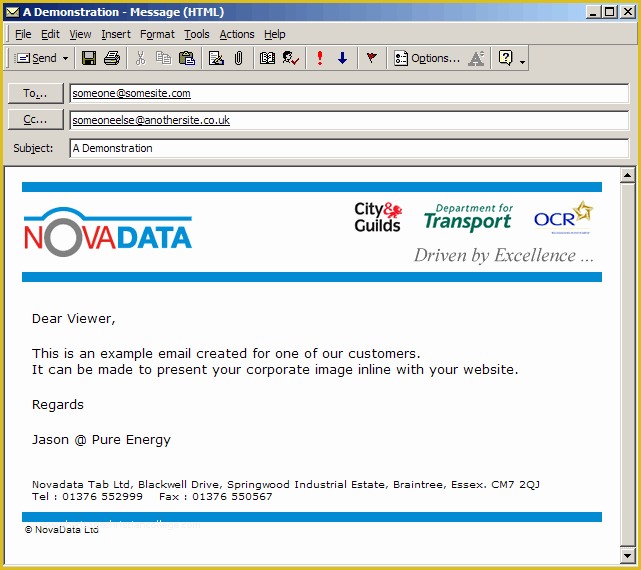The image size is (641, 570).
Task: Click into the Subject field
Action: [349, 148]
